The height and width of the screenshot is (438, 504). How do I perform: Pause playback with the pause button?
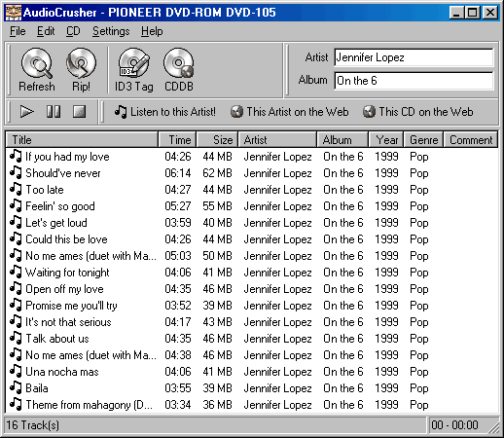click(54, 112)
